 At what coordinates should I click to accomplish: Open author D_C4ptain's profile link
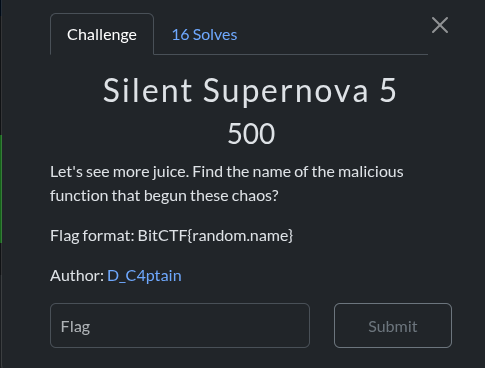144,276
